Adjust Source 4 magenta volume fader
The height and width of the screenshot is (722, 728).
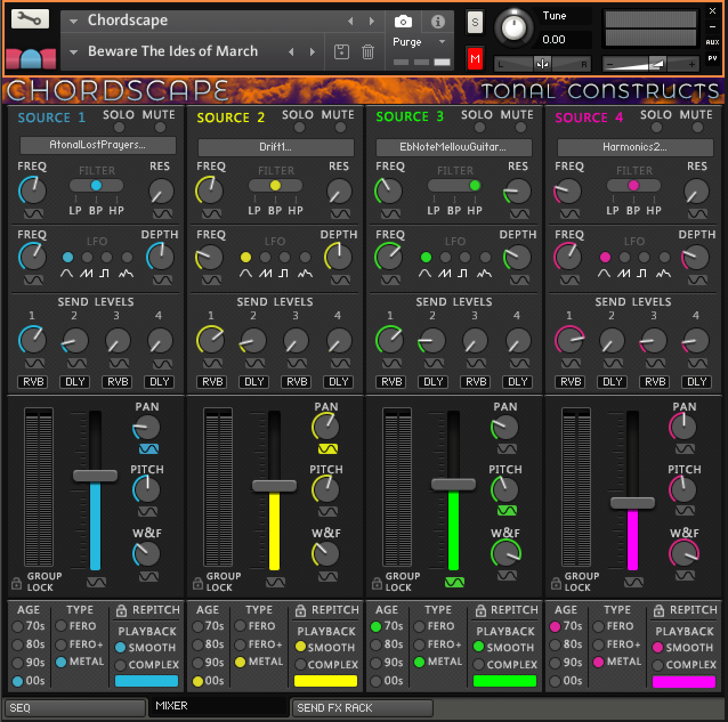click(633, 503)
